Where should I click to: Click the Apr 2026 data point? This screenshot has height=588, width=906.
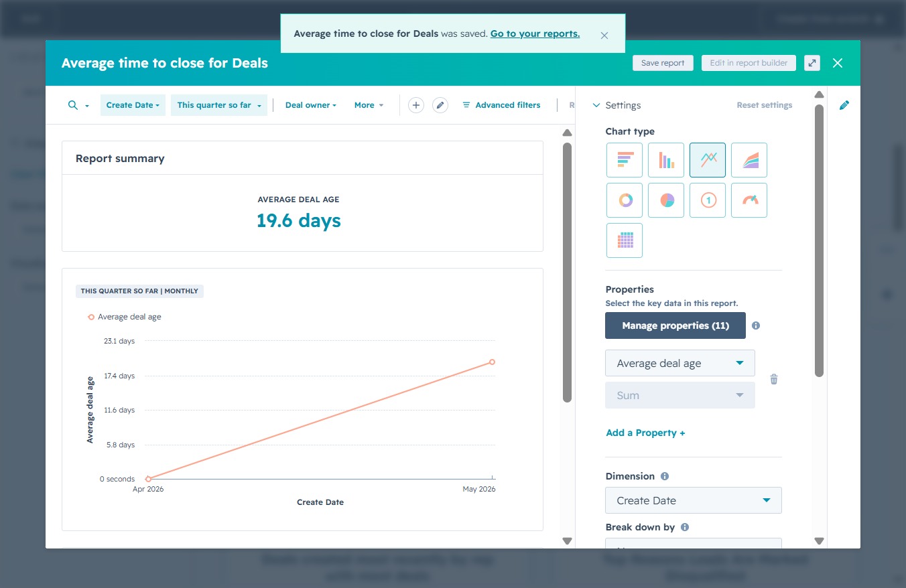coord(148,479)
